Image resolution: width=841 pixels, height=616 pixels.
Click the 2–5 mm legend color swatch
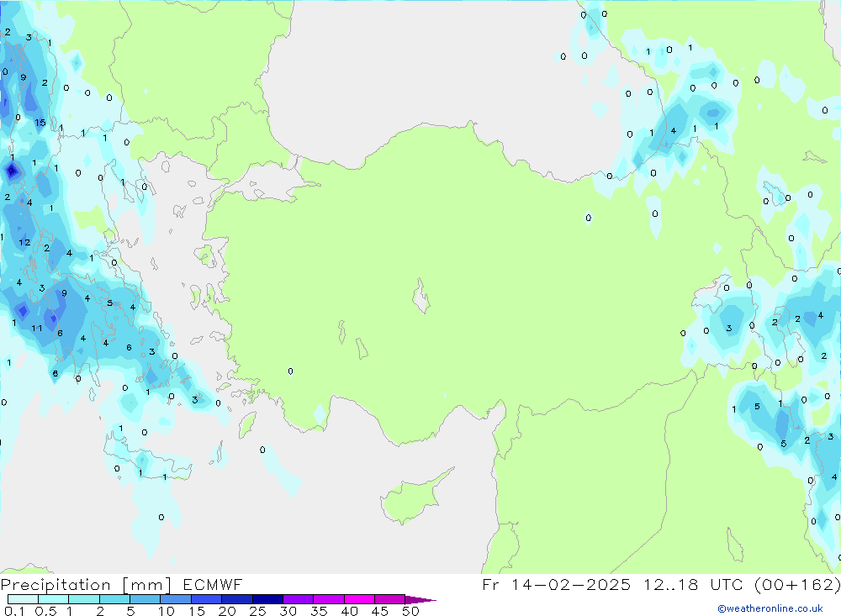[x=114, y=599]
